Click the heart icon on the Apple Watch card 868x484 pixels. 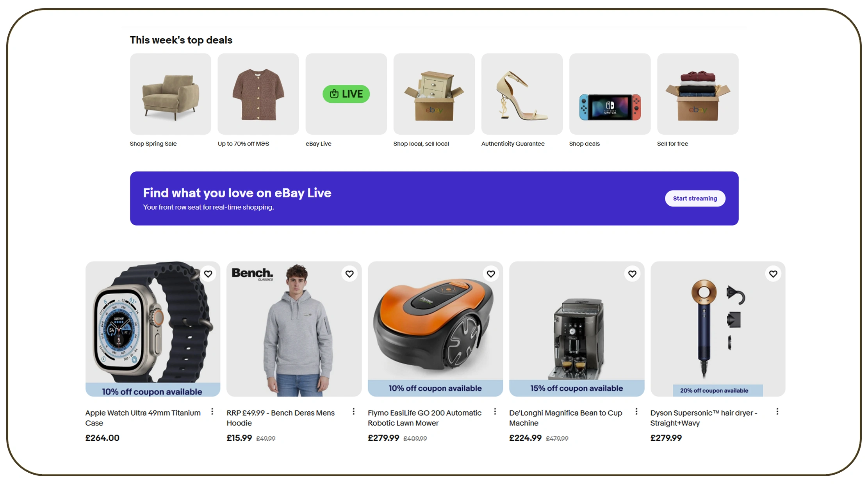pos(208,274)
